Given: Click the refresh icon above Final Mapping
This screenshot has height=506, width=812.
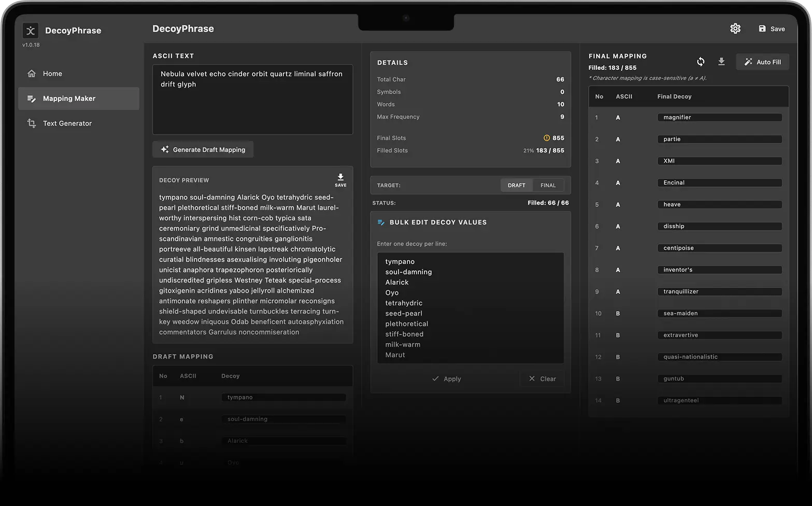Looking at the screenshot, I should pos(701,61).
